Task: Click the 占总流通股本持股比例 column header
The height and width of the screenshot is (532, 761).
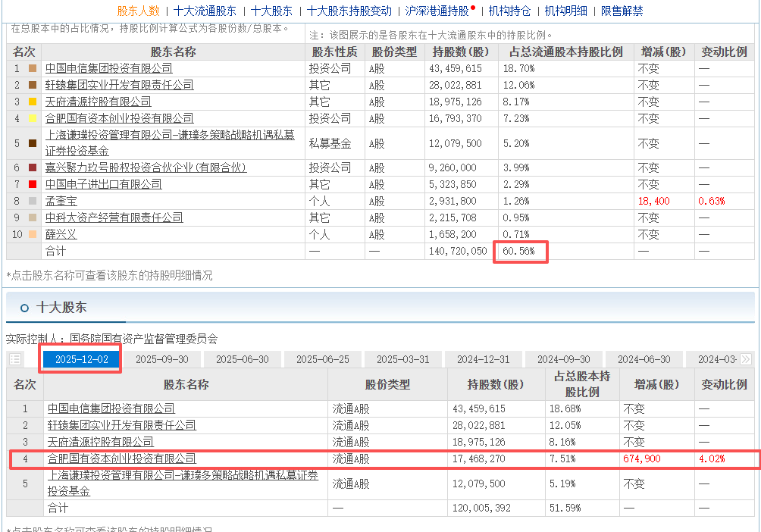Action: click(566, 52)
